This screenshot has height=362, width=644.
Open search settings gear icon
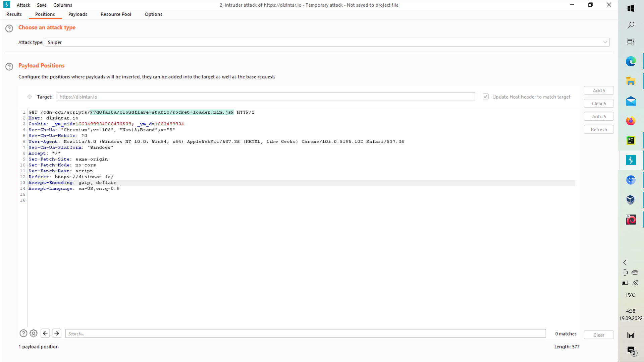34,334
